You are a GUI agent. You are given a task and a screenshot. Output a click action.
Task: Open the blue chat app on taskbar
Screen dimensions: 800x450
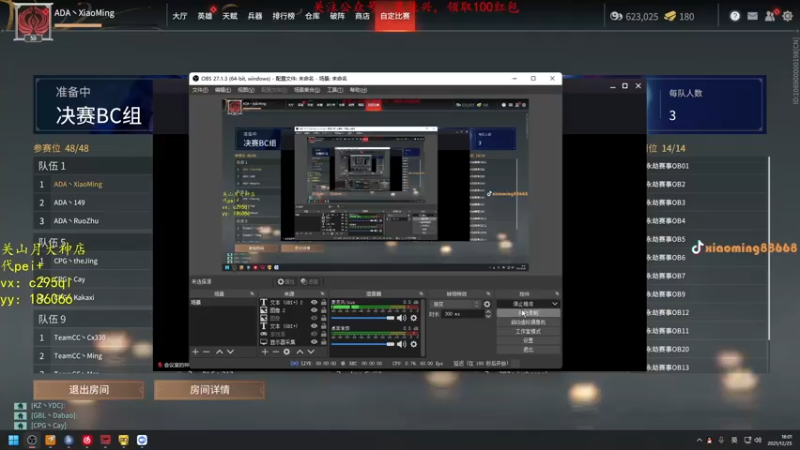pos(142,440)
